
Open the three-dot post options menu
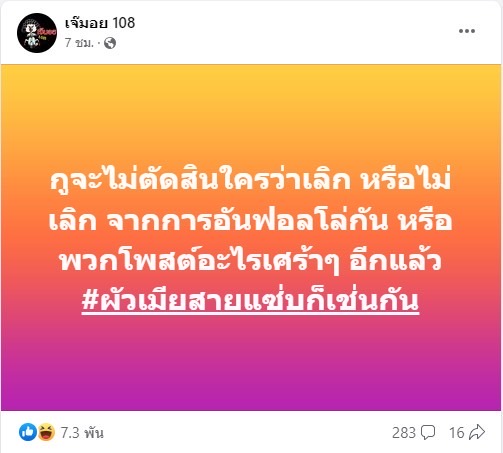467,31
